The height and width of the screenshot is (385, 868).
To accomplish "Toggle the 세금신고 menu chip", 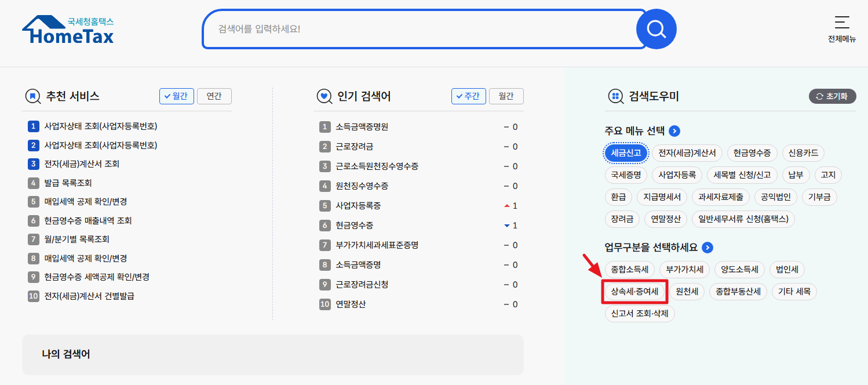I will tap(626, 153).
